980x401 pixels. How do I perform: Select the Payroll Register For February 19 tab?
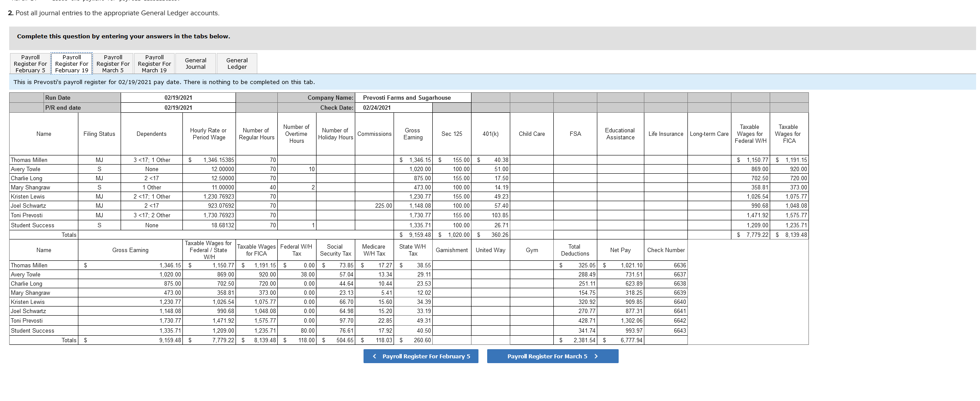(x=72, y=64)
